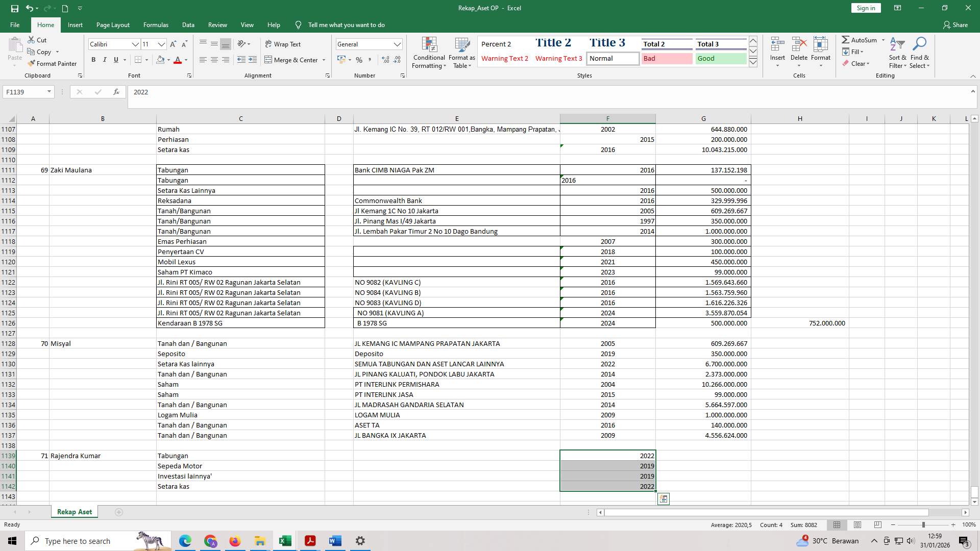Enable Page Layout view from status bar
Screen dimensions: 980x551
click(857, 524)
